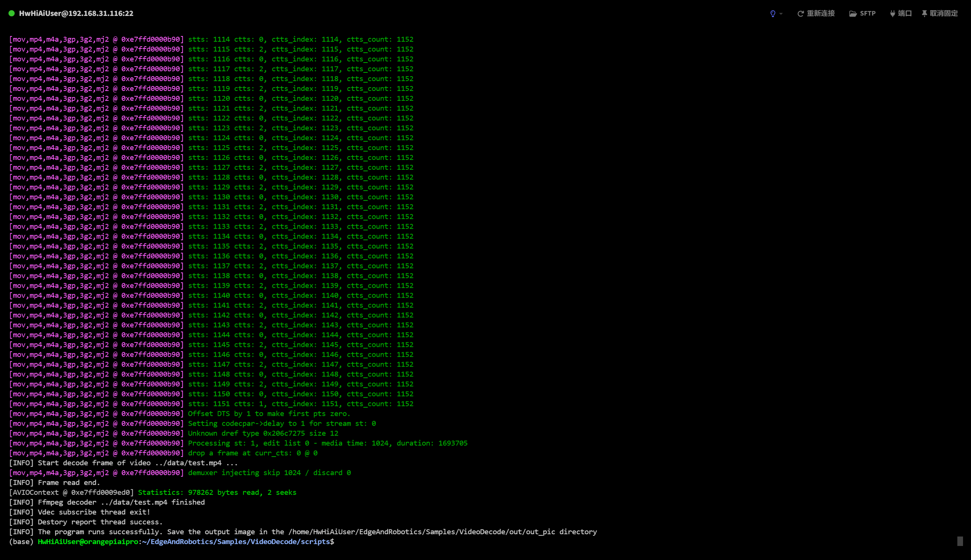Click the 'Frame read end.' INFO line
Screen dimensions: 971x560
coord(55,482)
